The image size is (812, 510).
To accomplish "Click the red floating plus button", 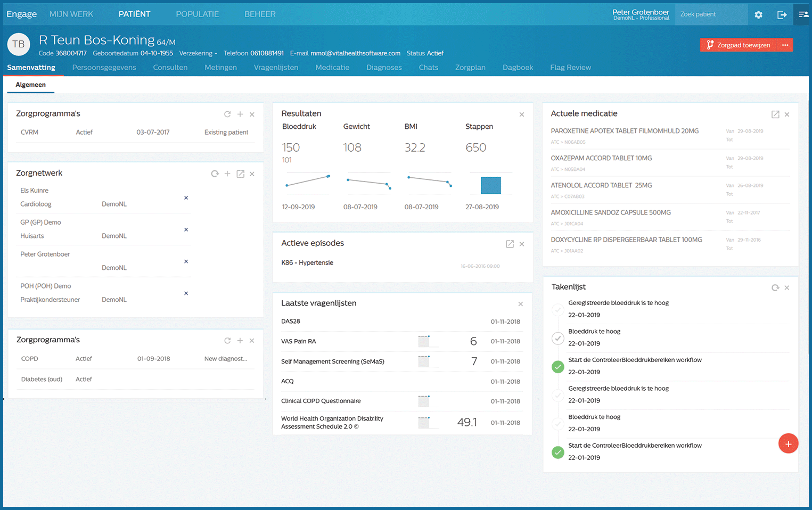I will tap(788, 443).
